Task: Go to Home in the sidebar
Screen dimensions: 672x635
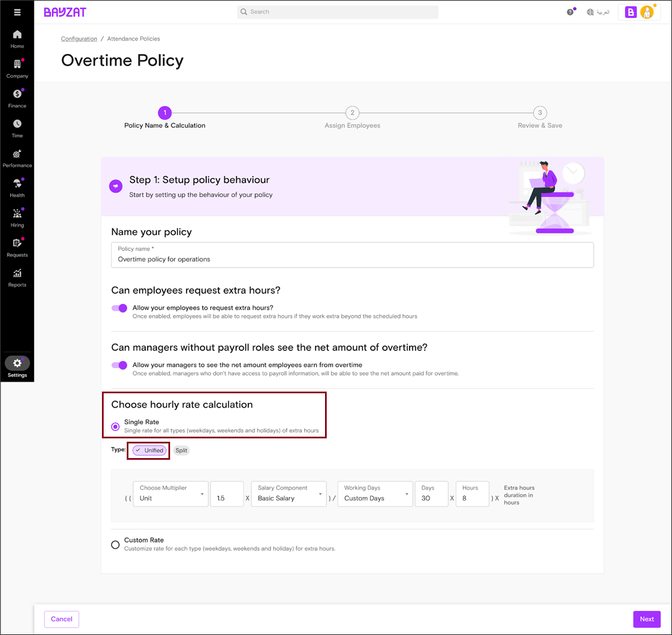Action: [17, 39]
